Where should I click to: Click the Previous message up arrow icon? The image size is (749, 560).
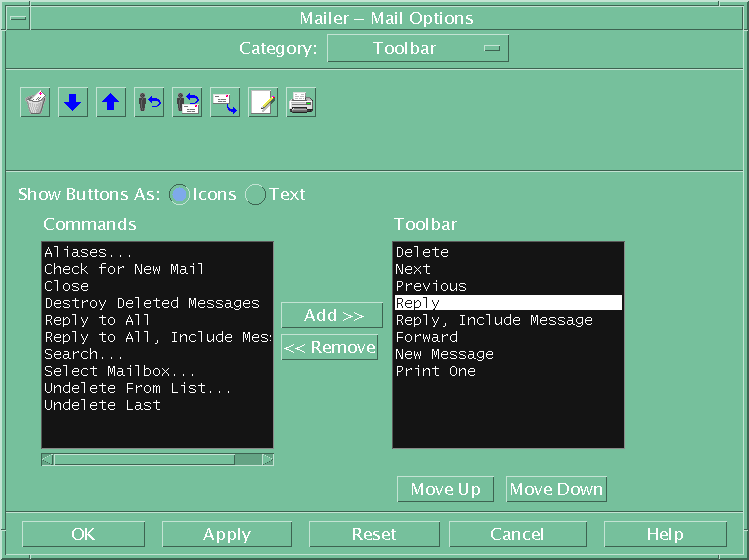point(111,103)
